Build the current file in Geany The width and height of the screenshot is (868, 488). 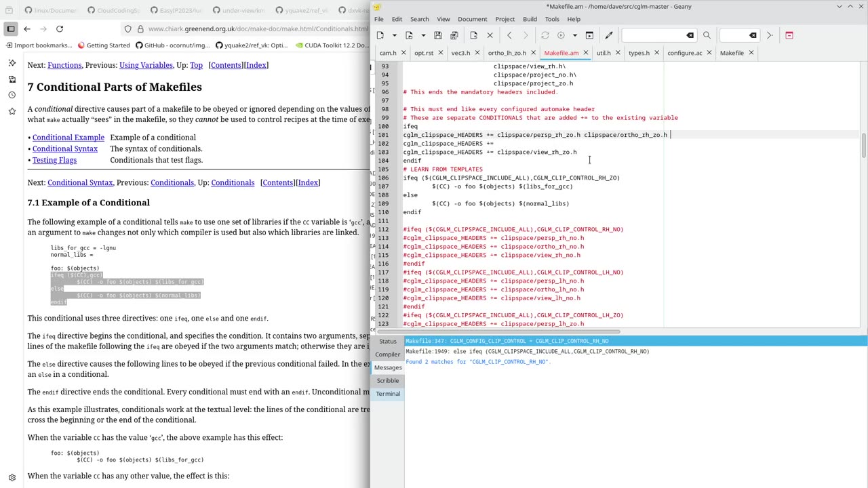[x=561, y=35]
